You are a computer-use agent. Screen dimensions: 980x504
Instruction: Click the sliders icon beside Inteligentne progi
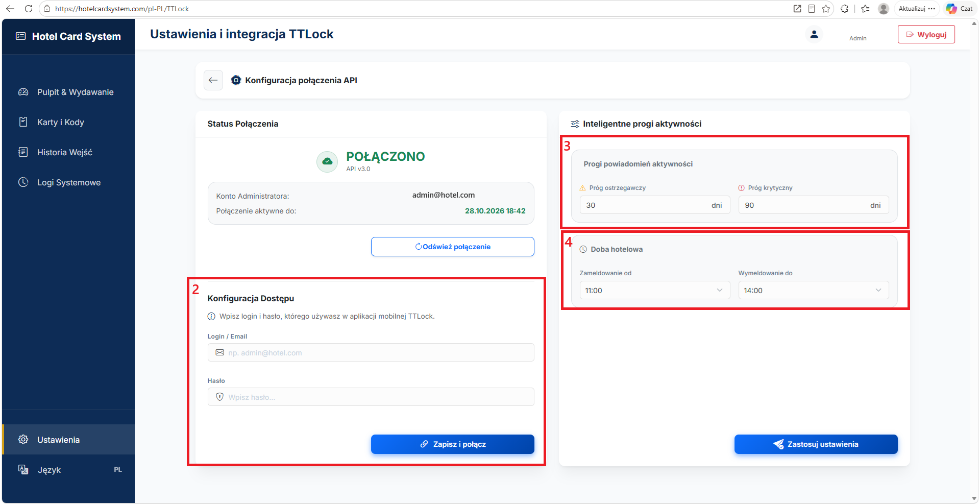pos(575,124)
